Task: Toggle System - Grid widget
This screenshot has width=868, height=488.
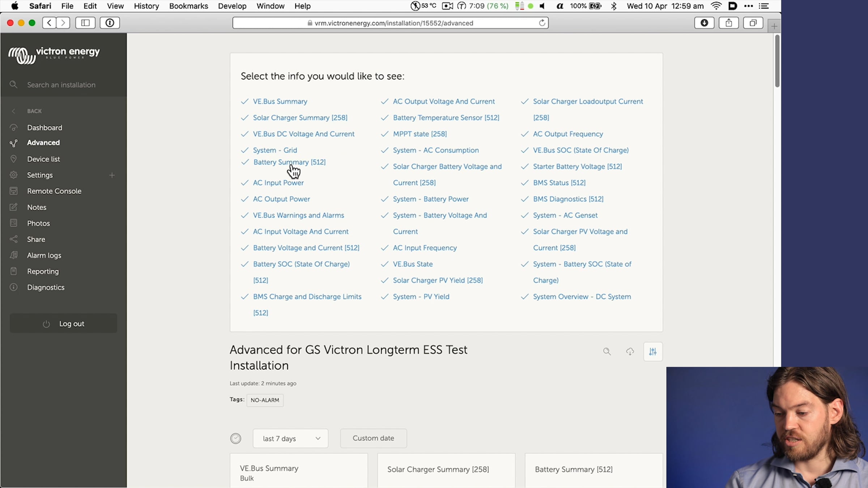Action: (275, 150)
